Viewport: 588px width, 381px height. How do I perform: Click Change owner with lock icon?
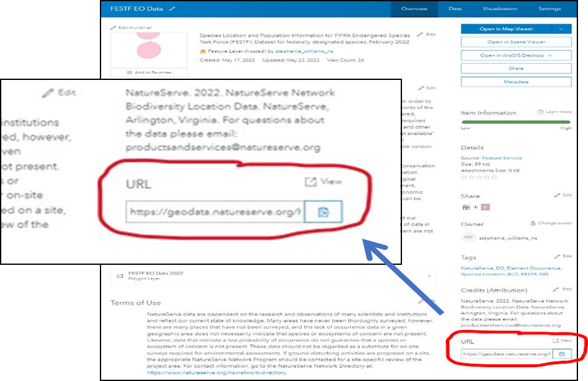[551, 223]
